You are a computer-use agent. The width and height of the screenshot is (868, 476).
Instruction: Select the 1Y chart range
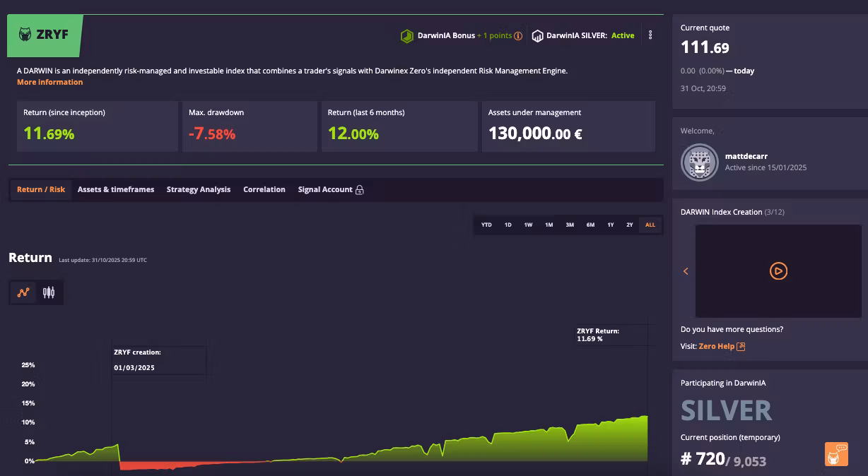click(x=611, y=225)
